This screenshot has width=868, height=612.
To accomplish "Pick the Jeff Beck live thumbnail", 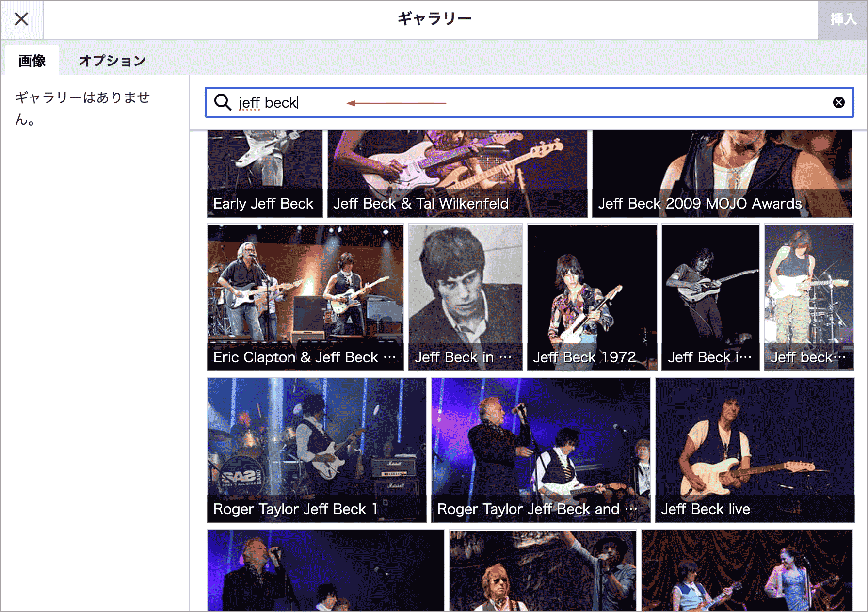I will [755, 450].
